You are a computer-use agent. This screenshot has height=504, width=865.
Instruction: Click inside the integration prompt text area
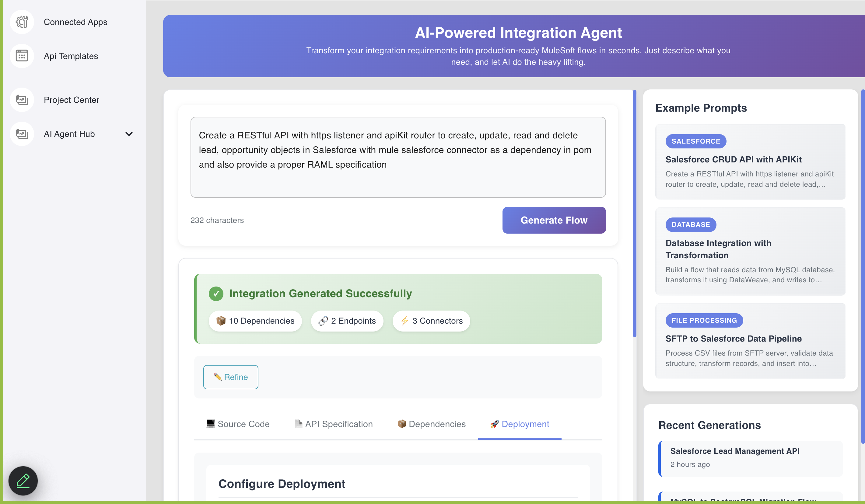click(x=398, y=157)
